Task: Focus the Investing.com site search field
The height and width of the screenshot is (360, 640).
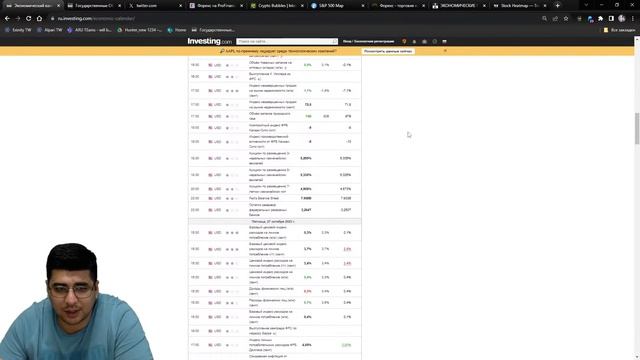Action: [284, 41]
